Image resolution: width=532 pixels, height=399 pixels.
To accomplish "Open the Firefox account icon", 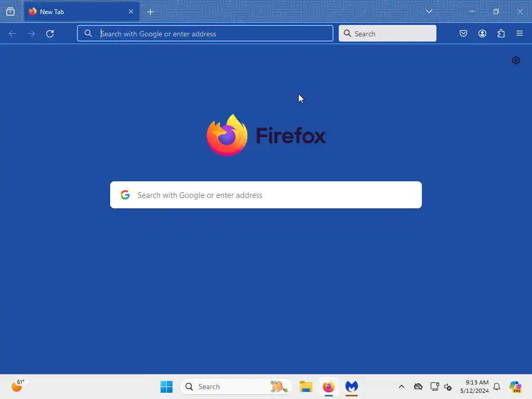I will pos(482,33).
